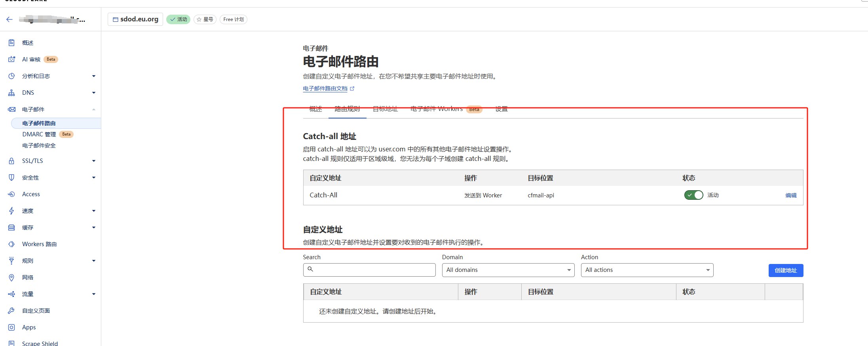Click the 编辑 link for Catch-All
This screenshot has height=346, width=868.
click(791, 195)
